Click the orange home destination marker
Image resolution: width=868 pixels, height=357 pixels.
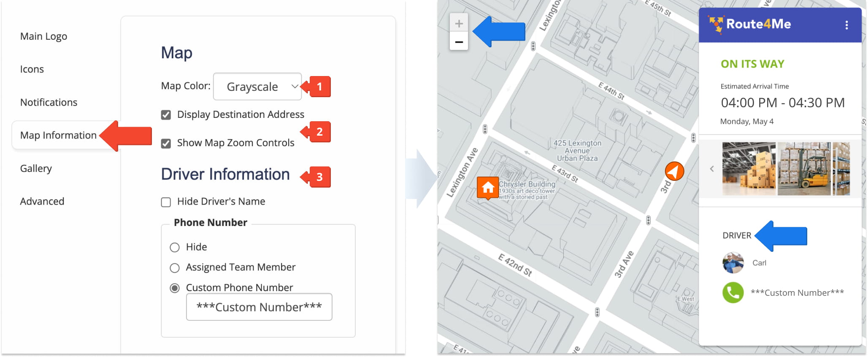pos(488,188)
